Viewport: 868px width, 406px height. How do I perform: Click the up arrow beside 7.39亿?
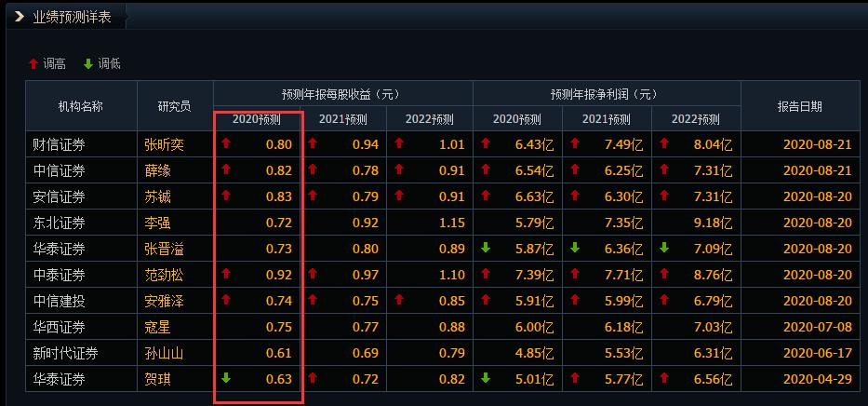[x=486, y=274]
